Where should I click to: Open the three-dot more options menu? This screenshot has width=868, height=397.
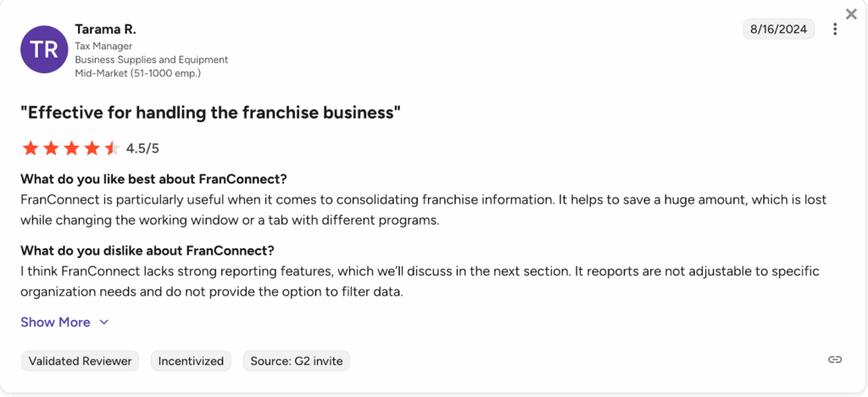(x=835, y=30)
